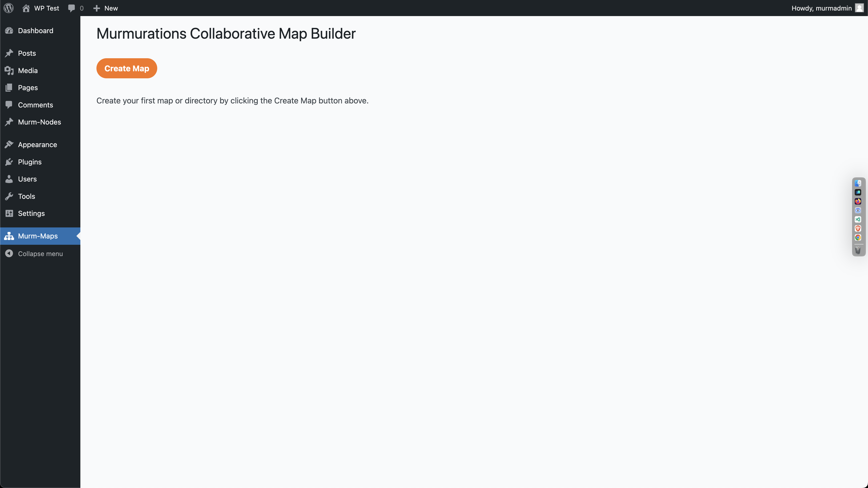Open the Tools wrench icon

[x=9, y=196]
